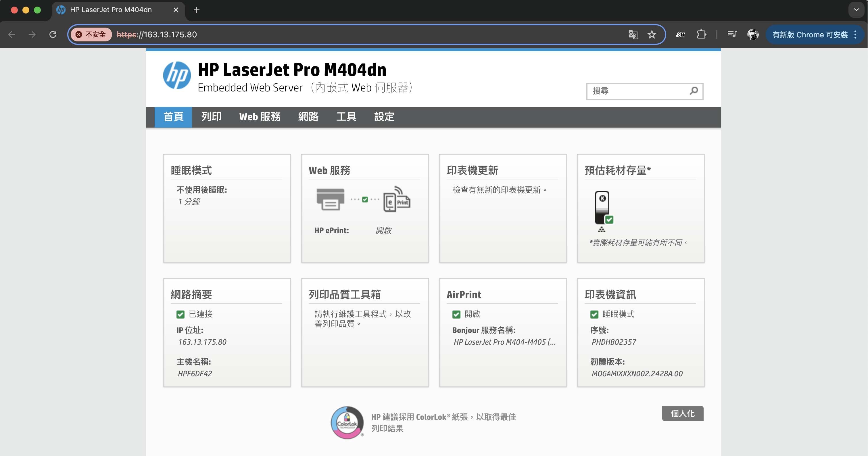The width and height of the screenshot is (868, 456).
Task: Close the HP LaserJet Pro M404dn tab
Action: pyautogui.click(x=176, y=10)
